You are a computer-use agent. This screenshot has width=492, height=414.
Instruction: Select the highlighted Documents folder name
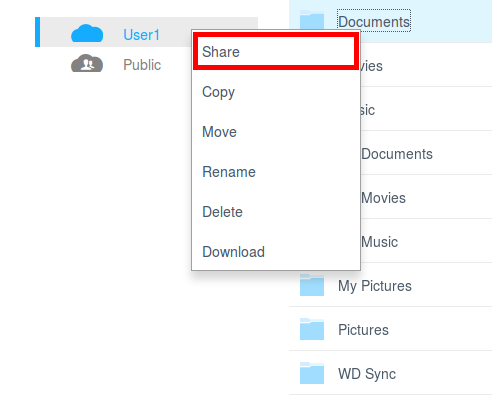point(374,21)
